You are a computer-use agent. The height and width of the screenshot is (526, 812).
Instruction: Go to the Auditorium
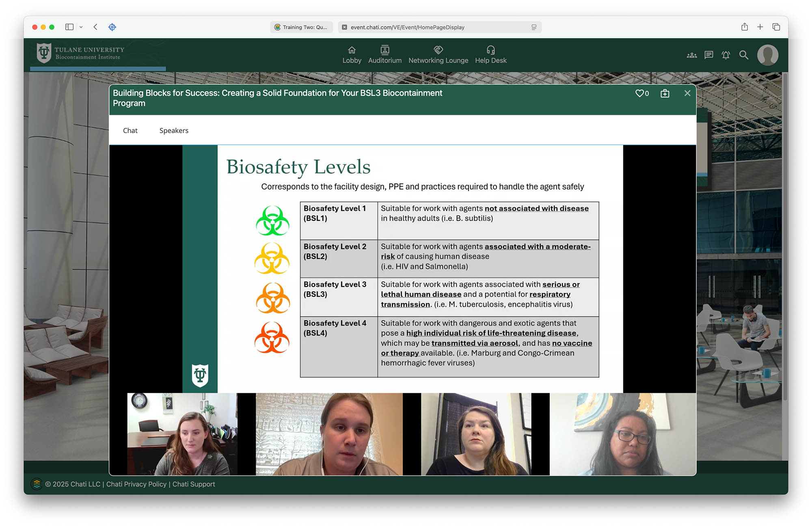(384, 55)
